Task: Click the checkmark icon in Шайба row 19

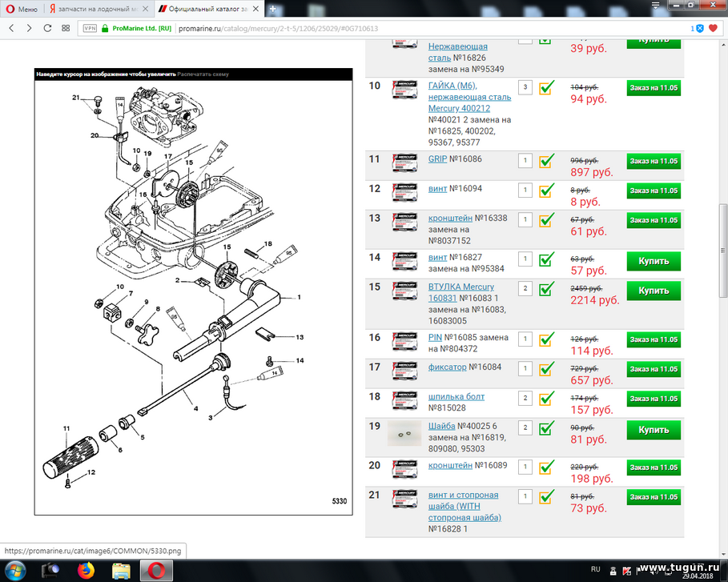Action: click(546, 428)
